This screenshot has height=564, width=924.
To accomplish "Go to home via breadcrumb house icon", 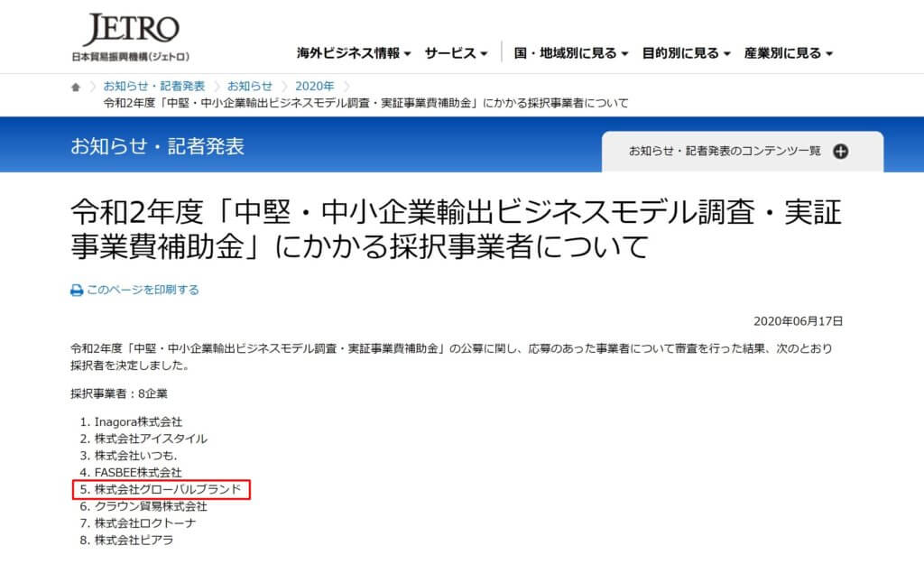I will coord(76,88).
